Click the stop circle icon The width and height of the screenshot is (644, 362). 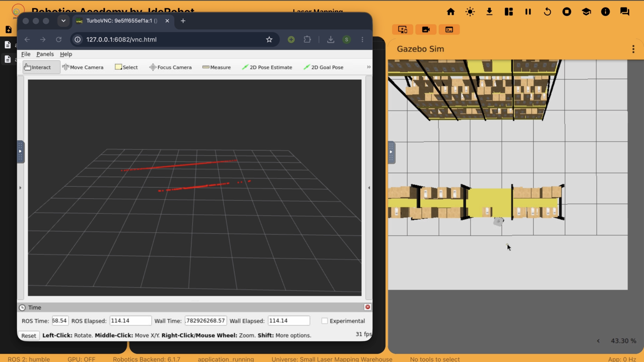pos(567,12)
